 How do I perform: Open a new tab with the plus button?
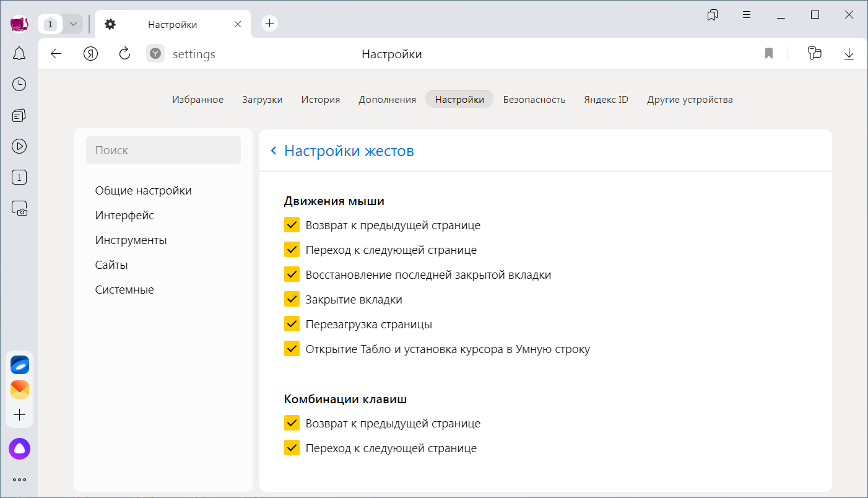click(269, 24)
